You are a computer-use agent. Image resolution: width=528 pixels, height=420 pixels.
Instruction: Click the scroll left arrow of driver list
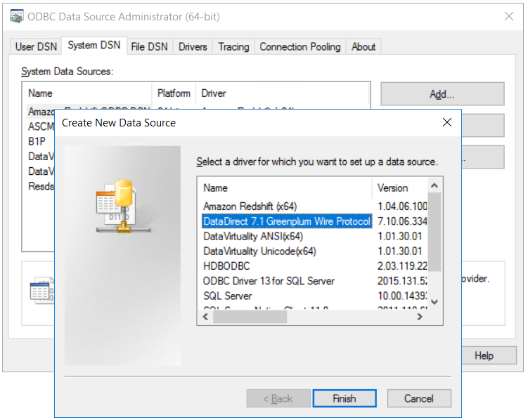pyautogui.click(x=205, y=317)
